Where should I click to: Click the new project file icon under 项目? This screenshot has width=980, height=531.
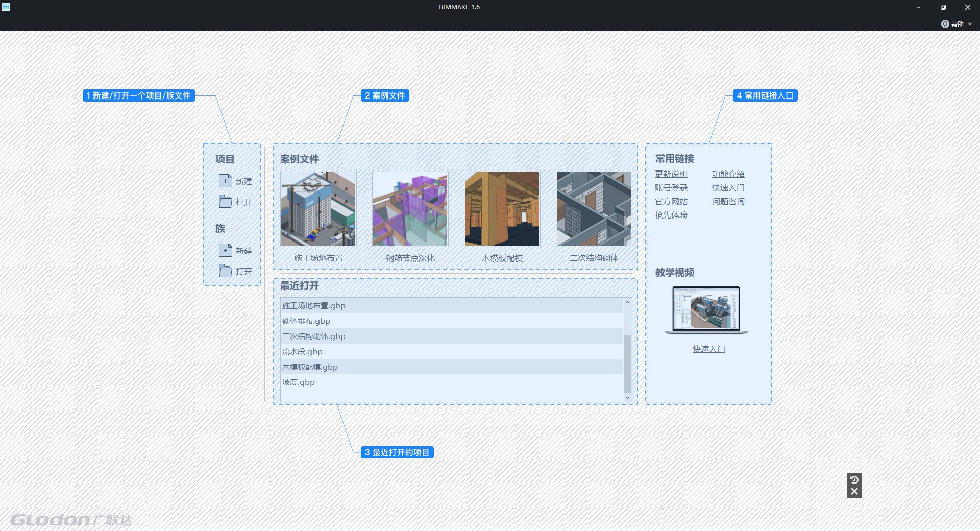[225, 181]
